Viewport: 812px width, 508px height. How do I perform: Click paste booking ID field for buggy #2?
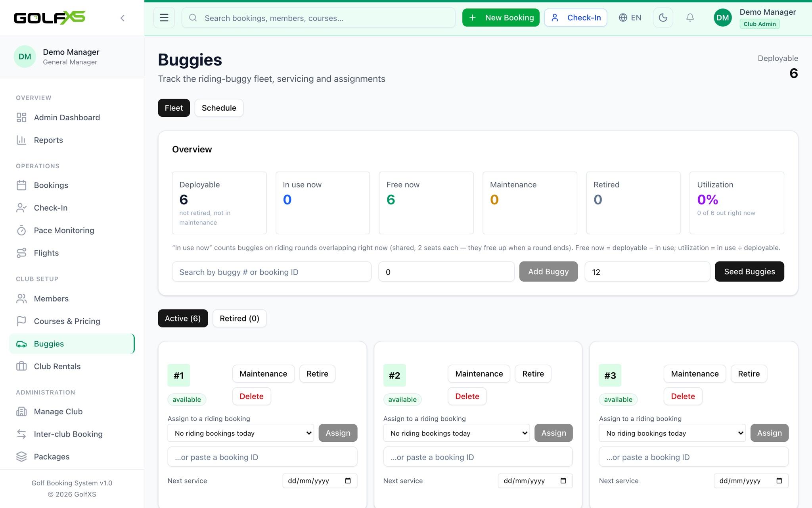478,457
